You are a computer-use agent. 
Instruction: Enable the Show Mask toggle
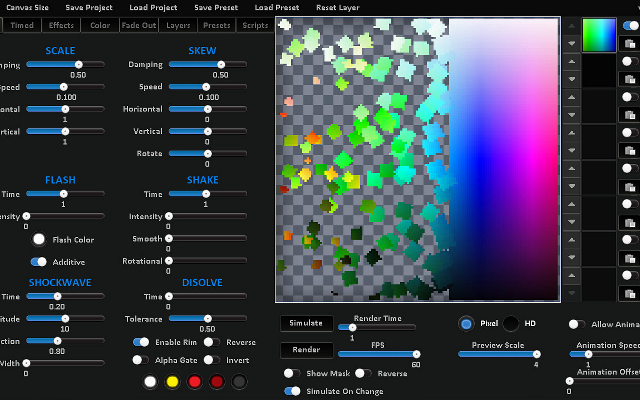(292, 373)
